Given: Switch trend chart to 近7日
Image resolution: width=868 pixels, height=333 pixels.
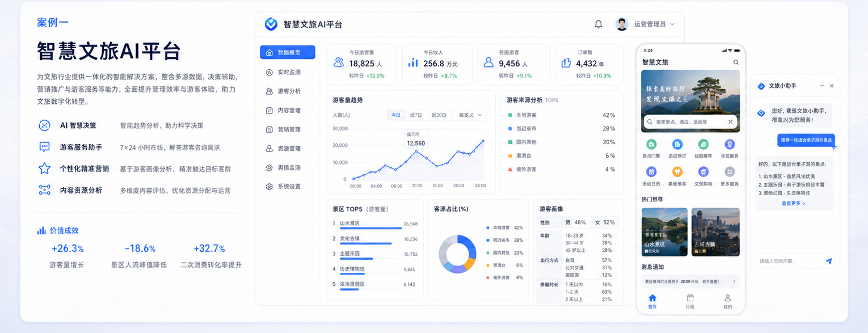Looking at the screenshot, I should pos(416,115).
